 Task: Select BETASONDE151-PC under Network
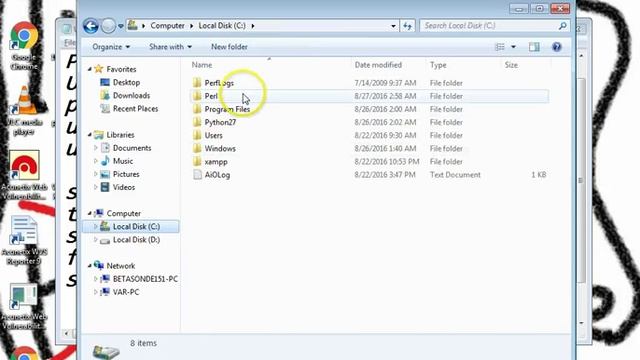145,279
